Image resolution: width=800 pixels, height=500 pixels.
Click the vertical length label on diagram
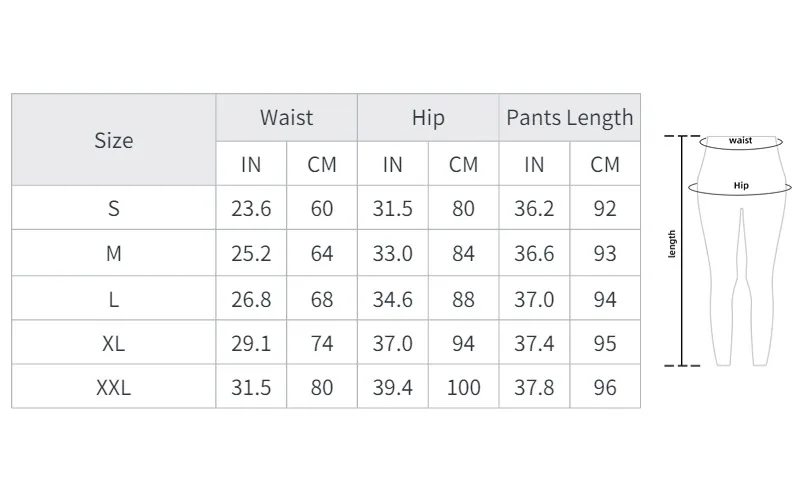[672, 243]
